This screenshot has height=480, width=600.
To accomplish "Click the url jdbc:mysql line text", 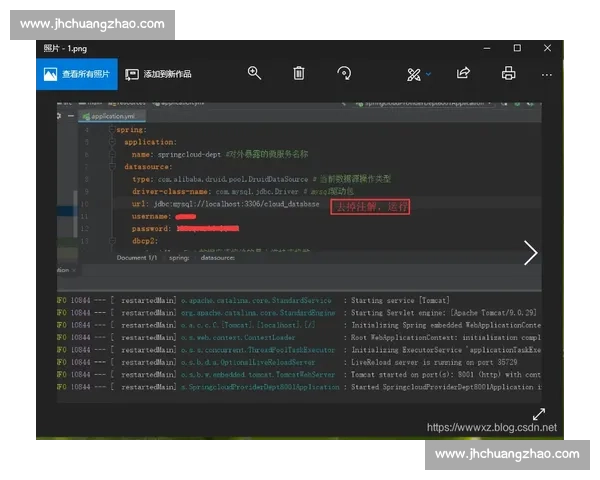I will point(225,204).
